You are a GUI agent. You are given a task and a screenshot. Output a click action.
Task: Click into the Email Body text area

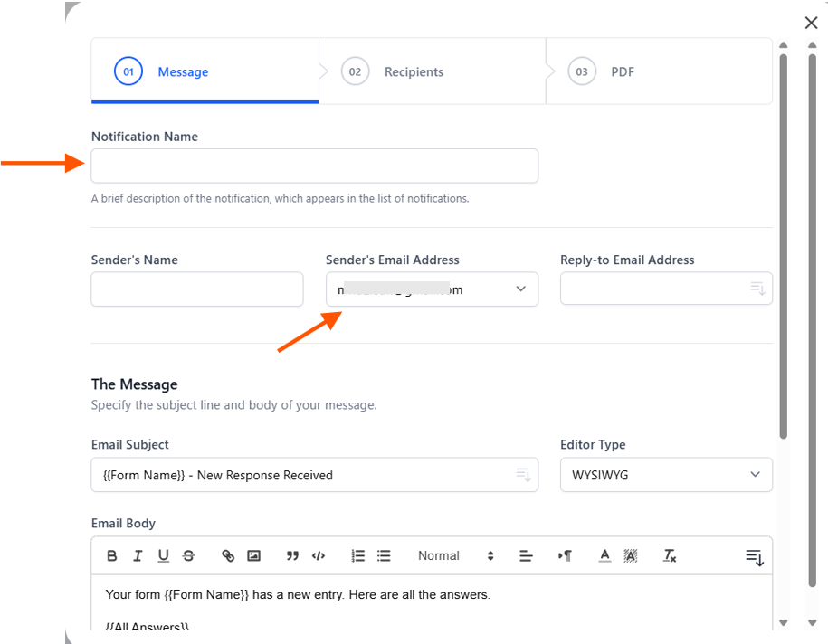[x=432, y=602]
